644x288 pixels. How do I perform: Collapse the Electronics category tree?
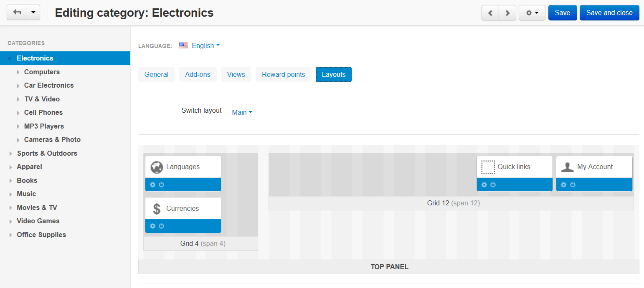tap(10, 58)
